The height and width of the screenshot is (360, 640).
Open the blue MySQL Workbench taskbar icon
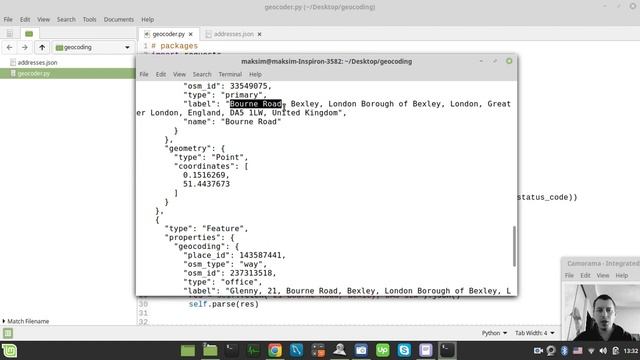296,350
